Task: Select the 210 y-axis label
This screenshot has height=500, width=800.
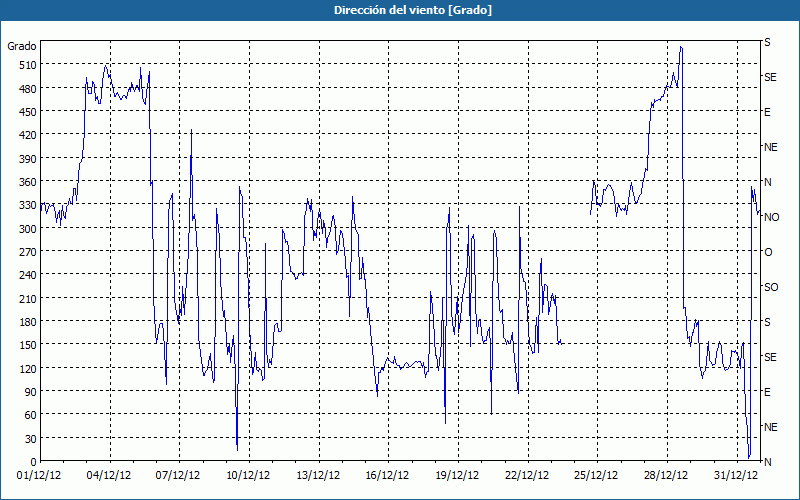Action: [28, 298]
